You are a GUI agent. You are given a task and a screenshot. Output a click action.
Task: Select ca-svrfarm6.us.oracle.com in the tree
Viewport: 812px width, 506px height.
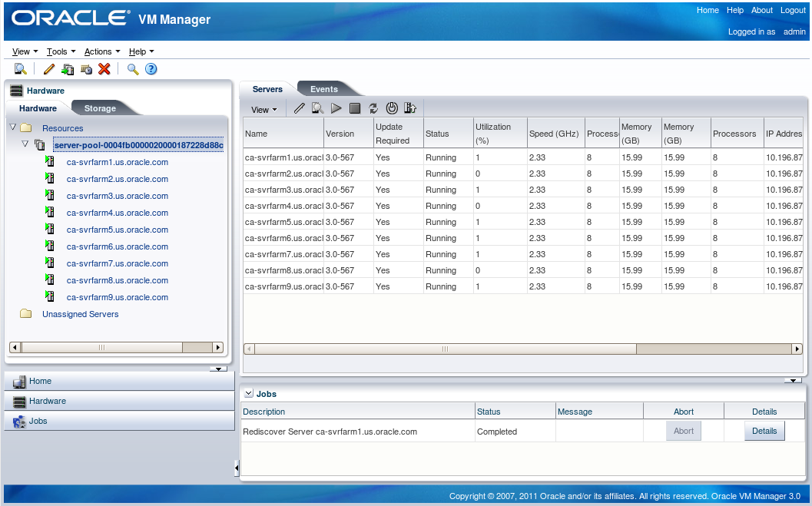point(117,246)
